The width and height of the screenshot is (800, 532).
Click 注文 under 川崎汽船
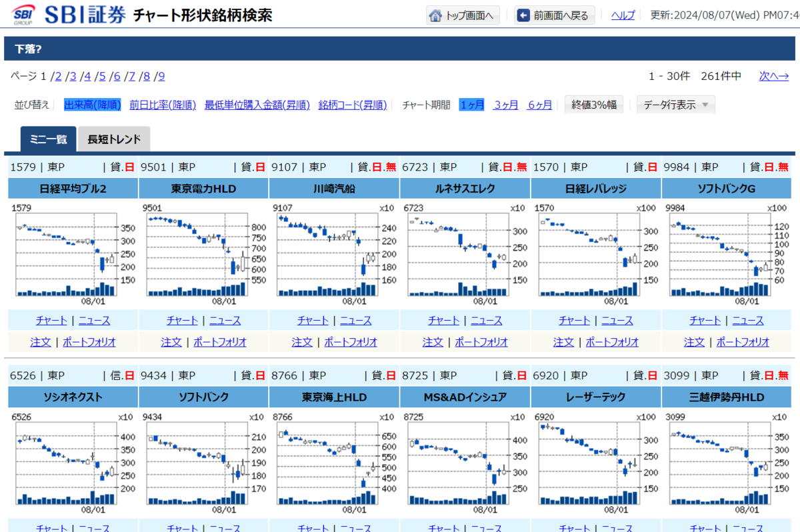(x=302, y=342)
